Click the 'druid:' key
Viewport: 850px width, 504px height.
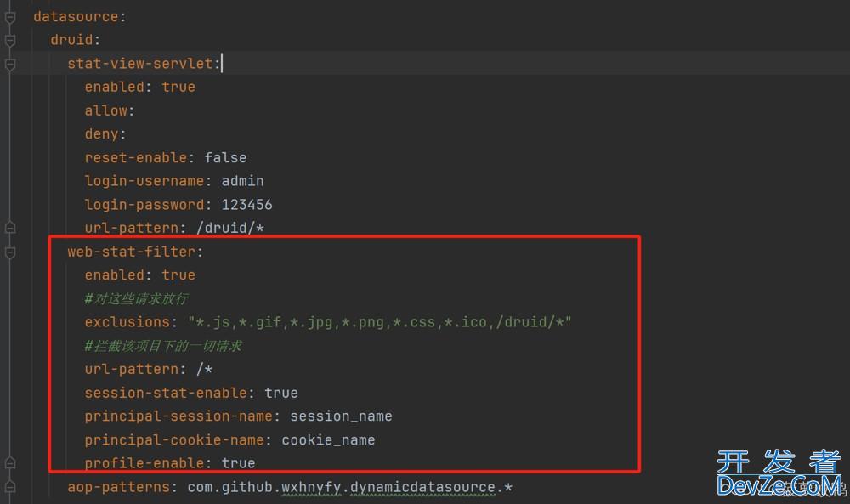[x=76, y=40]
